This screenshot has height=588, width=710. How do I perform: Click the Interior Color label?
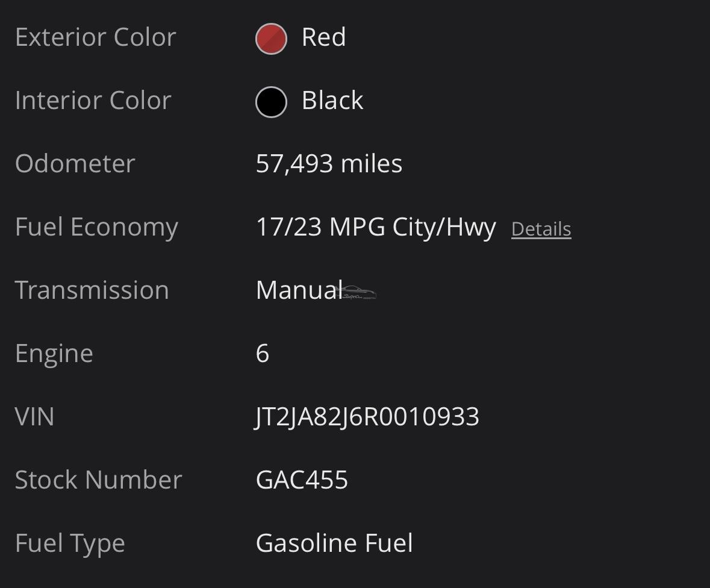point(93,101)
